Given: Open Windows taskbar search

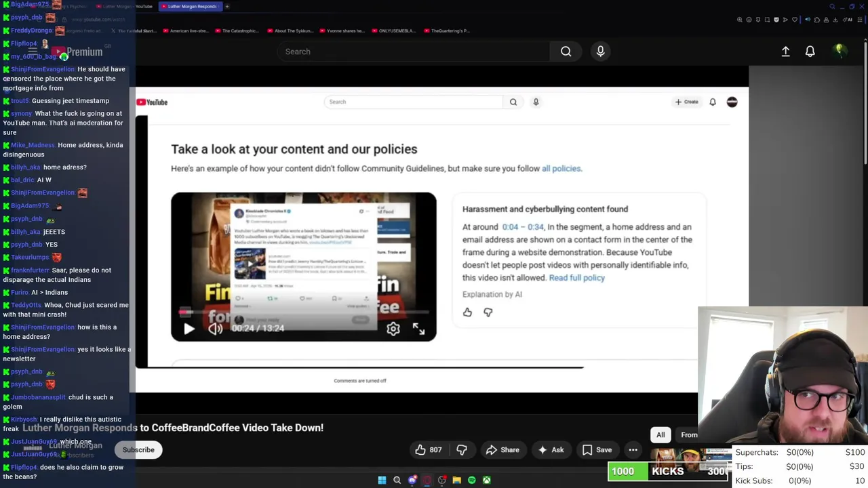Looking at the screenshot, I should click(x=397, y=481).
